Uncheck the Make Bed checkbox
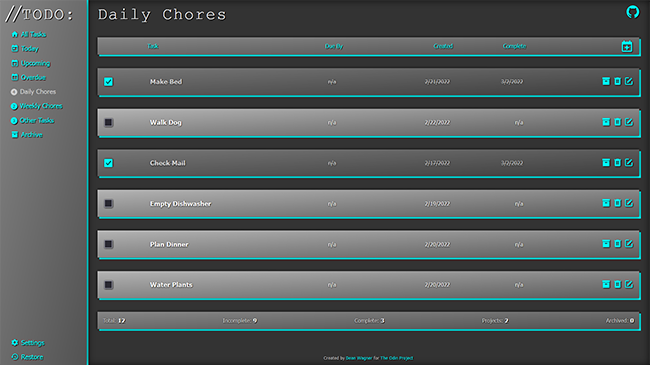The image size is (650, 365). [x=109, y=82]
